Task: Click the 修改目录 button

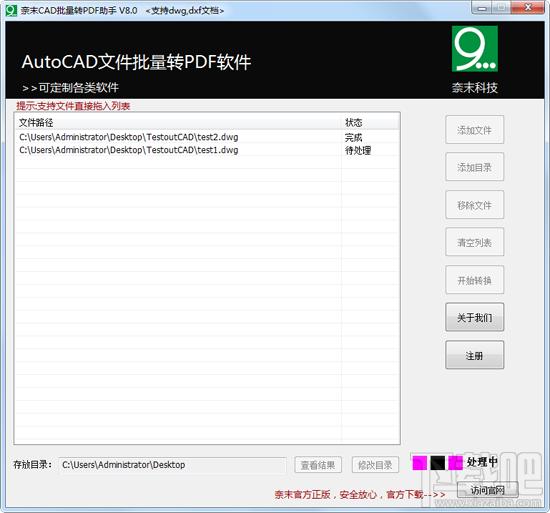Action: pyautogui.click(x=375, y=465)
